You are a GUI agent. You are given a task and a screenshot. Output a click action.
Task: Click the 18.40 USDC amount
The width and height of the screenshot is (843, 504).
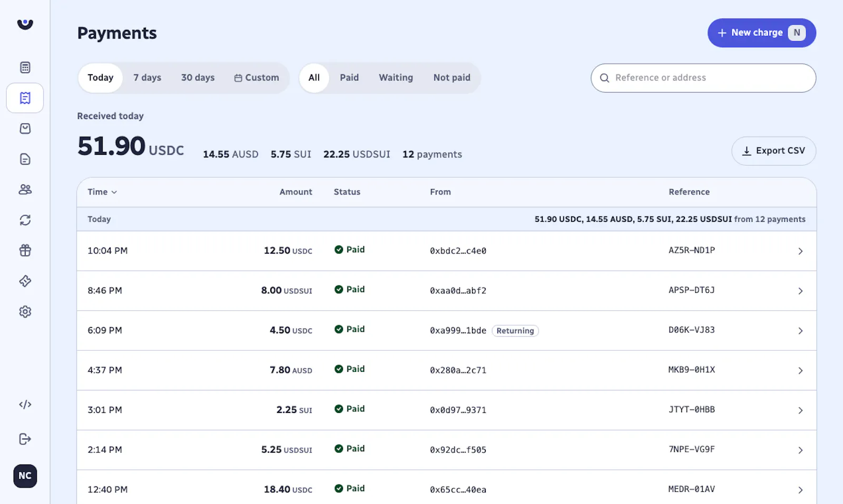click(x=288, y=489)
